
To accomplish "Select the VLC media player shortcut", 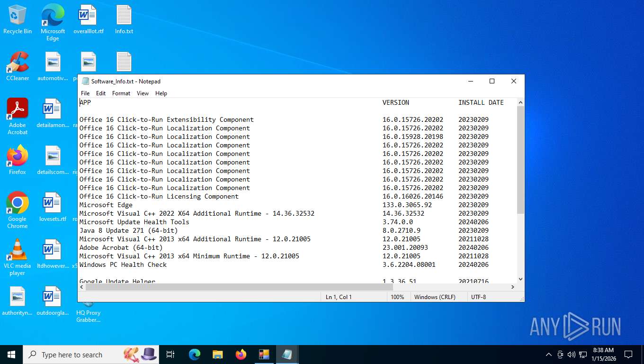I will [18, 257].
